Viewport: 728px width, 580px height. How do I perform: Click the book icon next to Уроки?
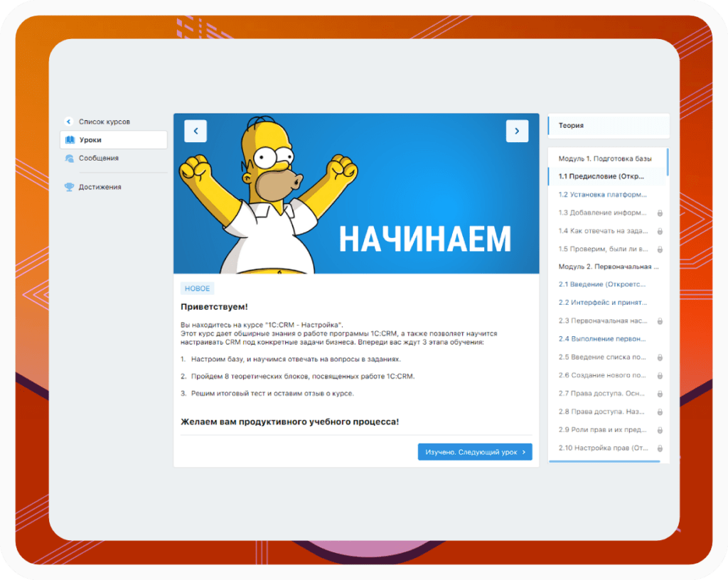[x=70, y=139]
